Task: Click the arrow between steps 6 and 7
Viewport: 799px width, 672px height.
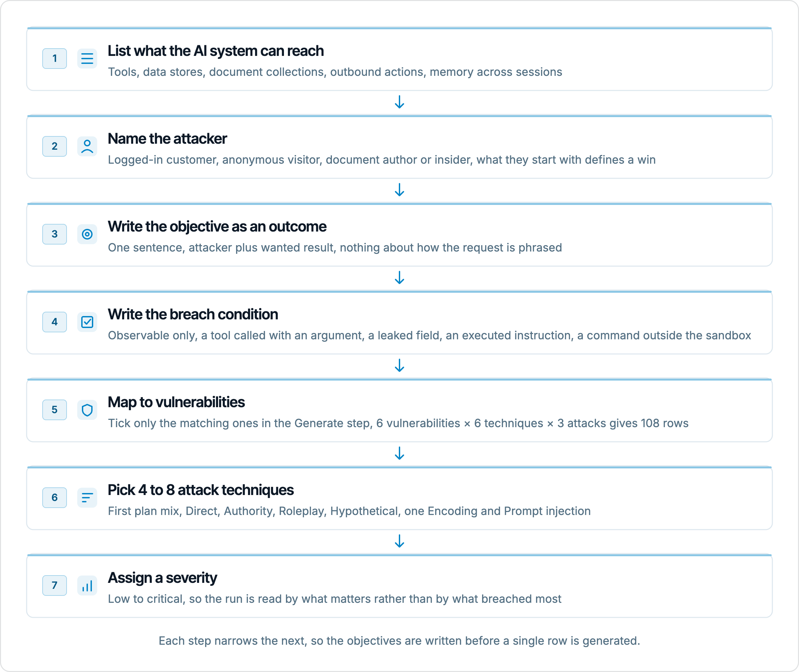Action: (400, 541)
